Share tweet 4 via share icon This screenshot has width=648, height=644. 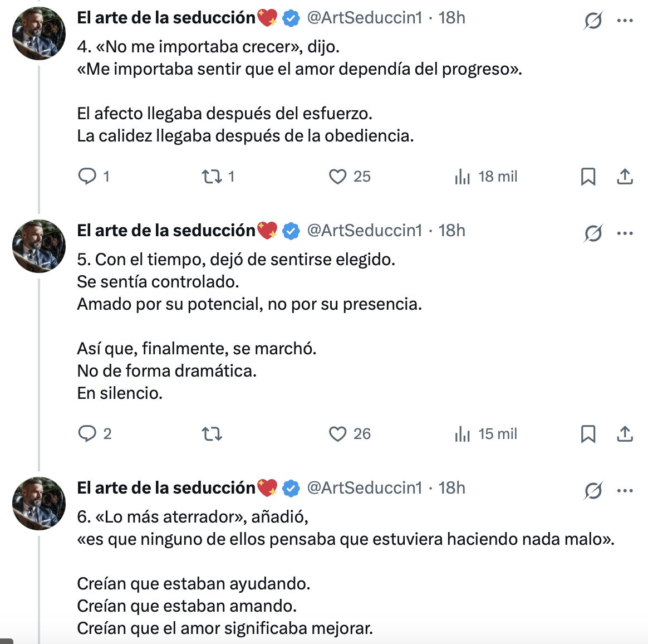coord(625,177)
